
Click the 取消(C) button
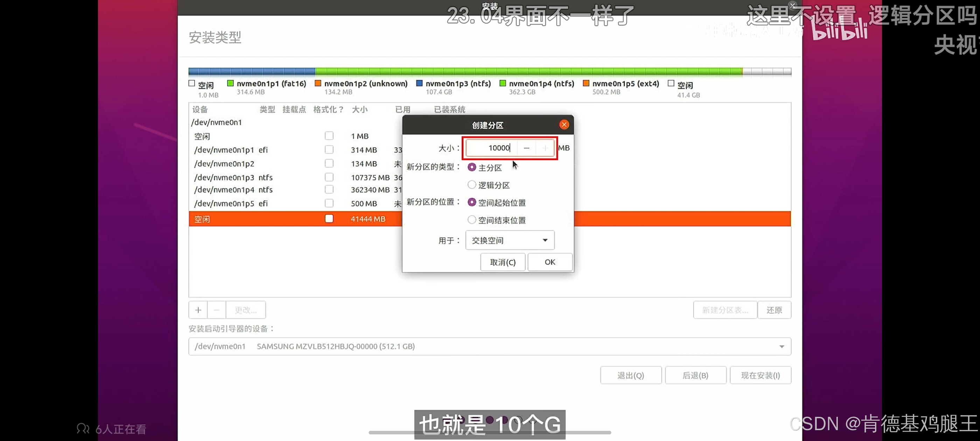(503, 262)
